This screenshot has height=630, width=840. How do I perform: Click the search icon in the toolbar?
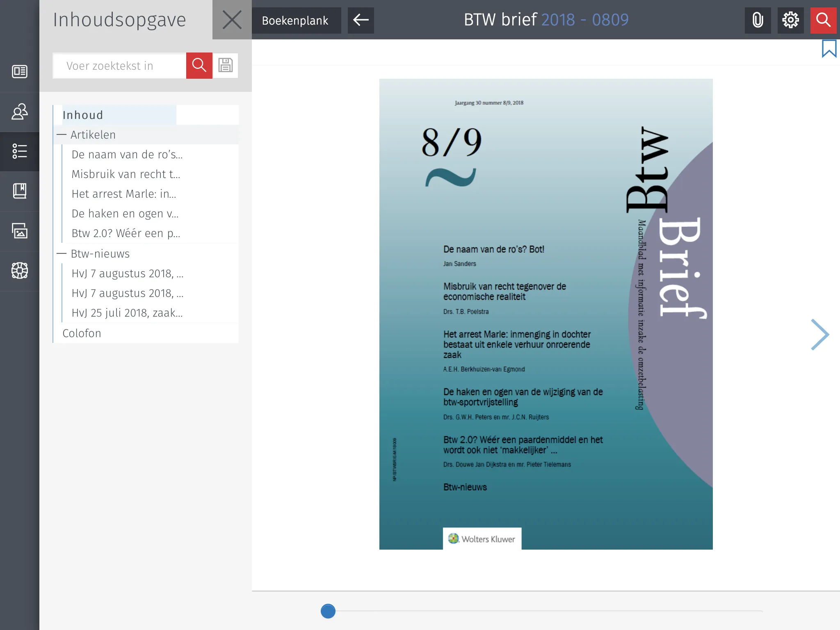823,19
